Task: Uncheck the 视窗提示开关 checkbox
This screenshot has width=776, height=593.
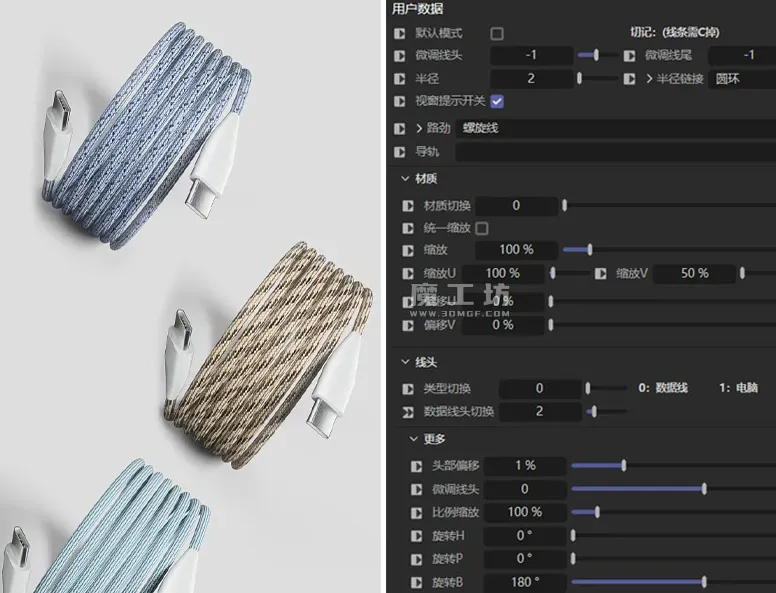Action: point(497,101)
